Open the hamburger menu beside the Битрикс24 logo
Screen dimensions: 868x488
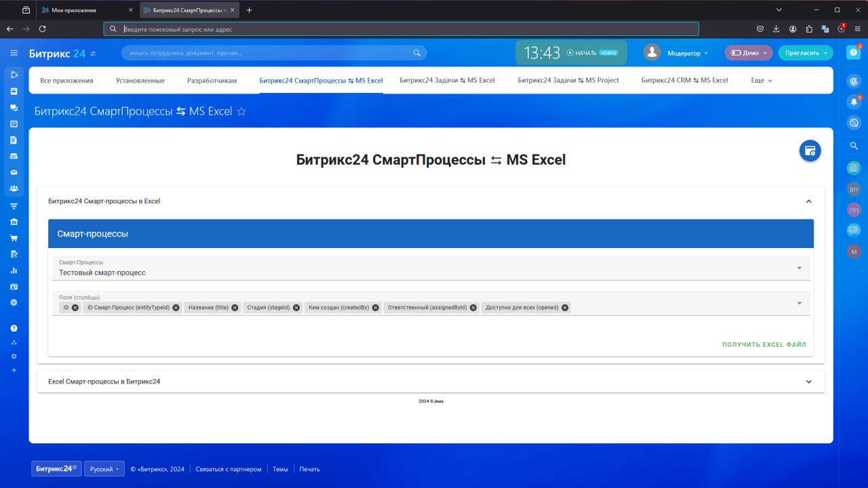[x=14, y=53]
